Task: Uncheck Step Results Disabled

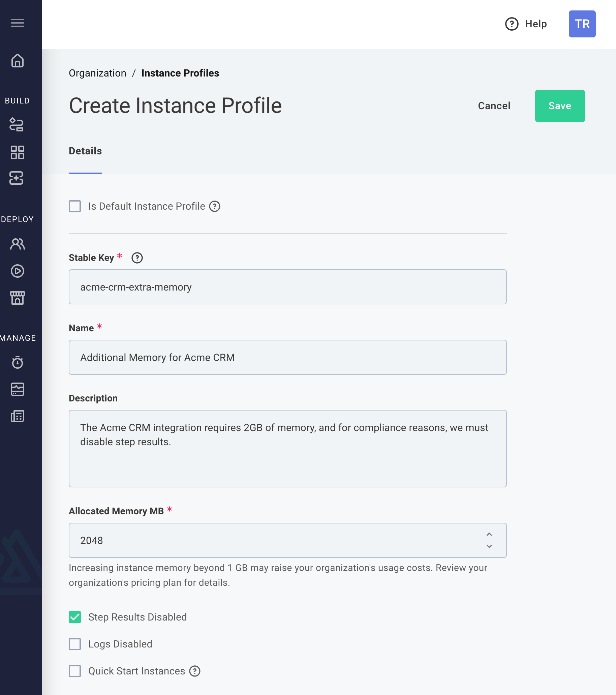Action: pos(74,617)
